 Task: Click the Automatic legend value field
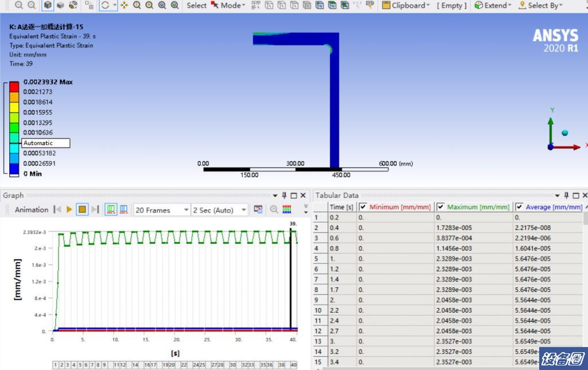(x=46, y=143)
